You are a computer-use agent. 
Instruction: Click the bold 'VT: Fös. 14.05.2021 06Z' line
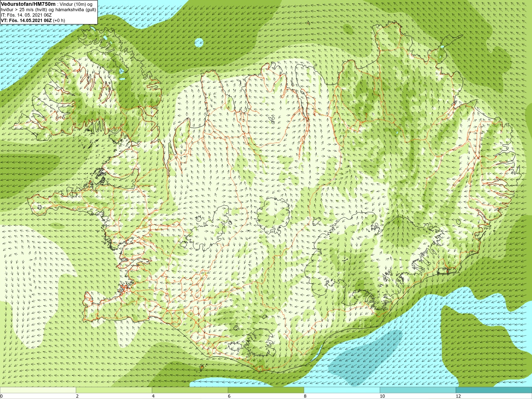click(27, 20)
